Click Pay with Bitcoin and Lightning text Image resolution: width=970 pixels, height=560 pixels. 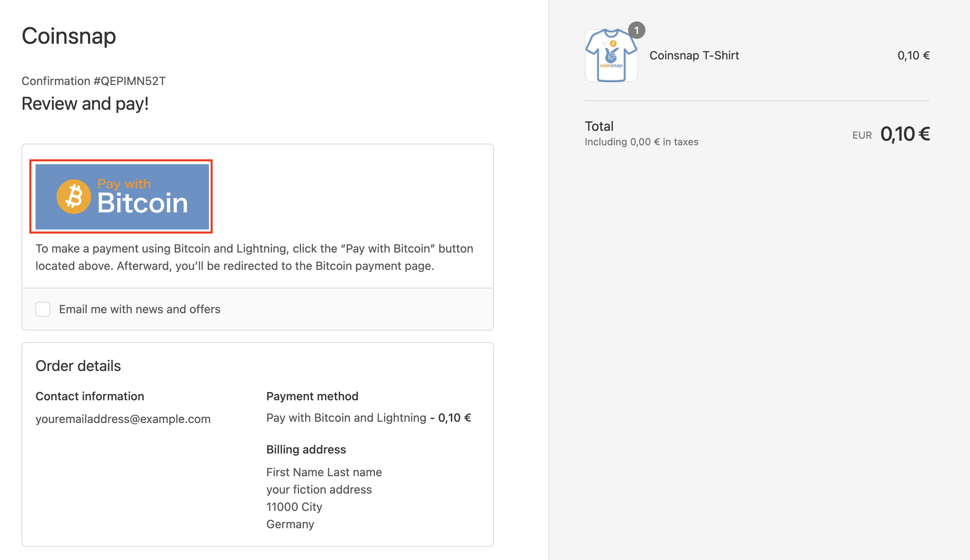point(346,418)
